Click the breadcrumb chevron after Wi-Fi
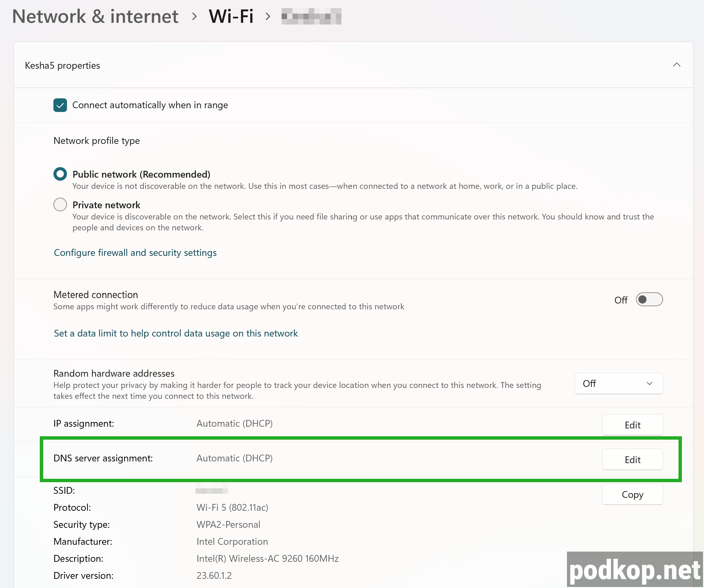 click(x=268, y=16)
